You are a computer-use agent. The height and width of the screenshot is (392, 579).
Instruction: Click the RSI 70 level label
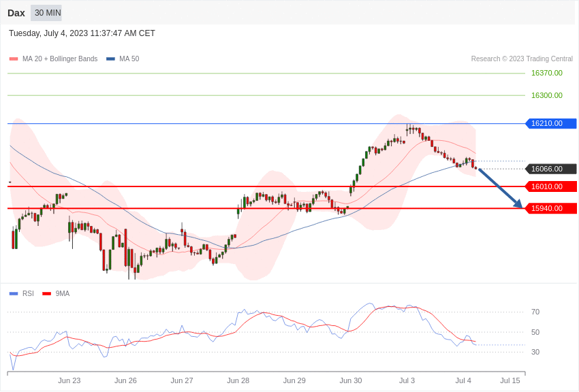point(535,312)
